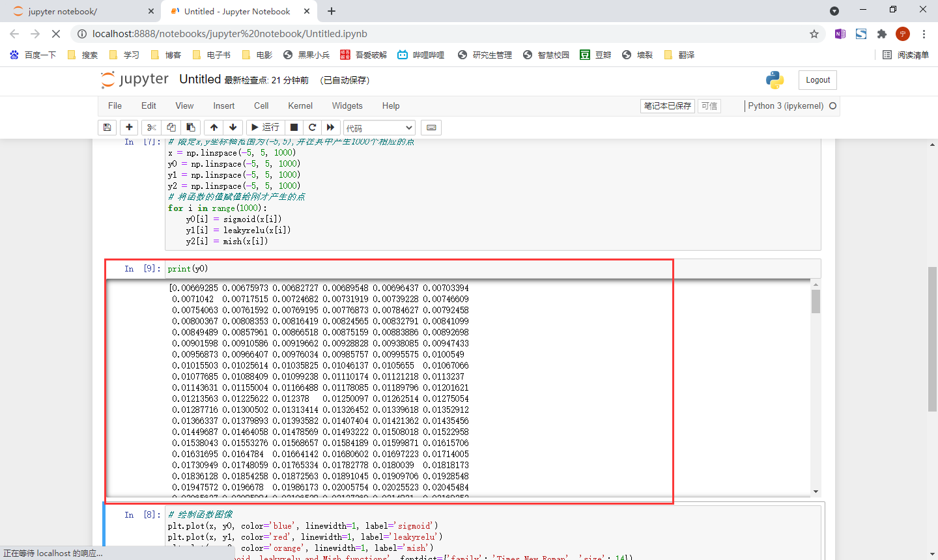Cut selected cells using scissors icon

[x=152, y=128]
